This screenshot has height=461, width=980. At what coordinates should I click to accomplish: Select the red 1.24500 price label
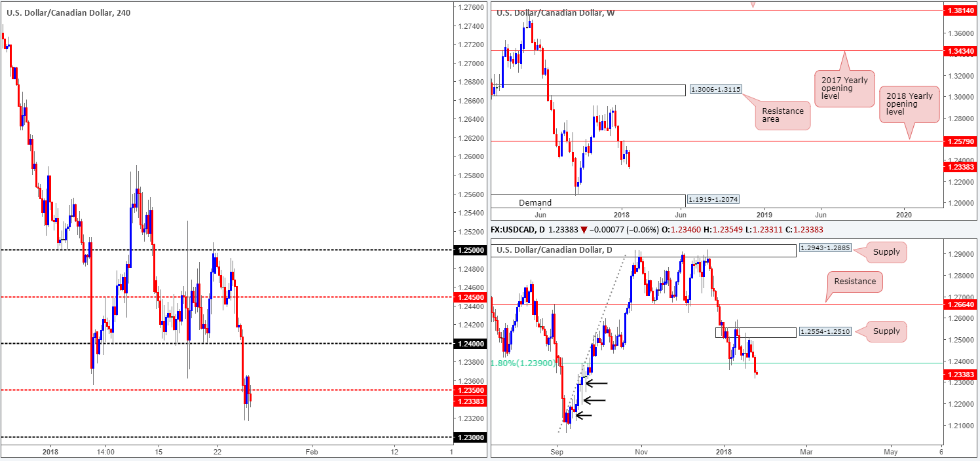pos(470,297)
